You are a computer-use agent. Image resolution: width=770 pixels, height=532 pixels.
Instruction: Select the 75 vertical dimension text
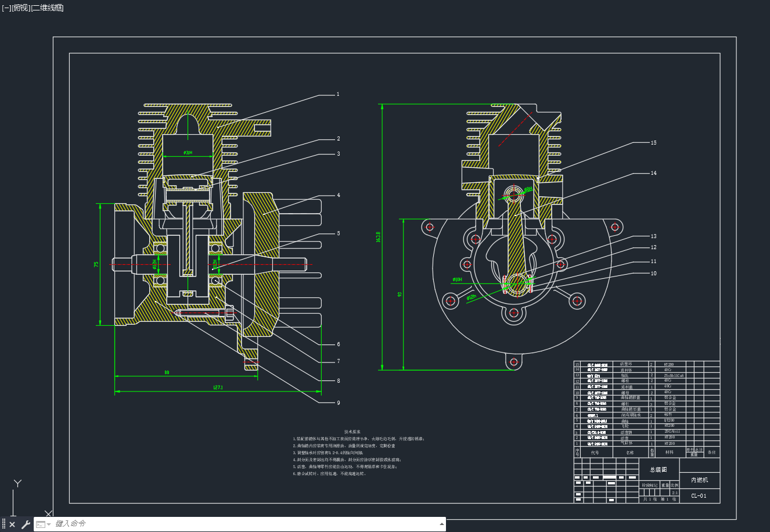pyautogui.click(x=96, y=264)
